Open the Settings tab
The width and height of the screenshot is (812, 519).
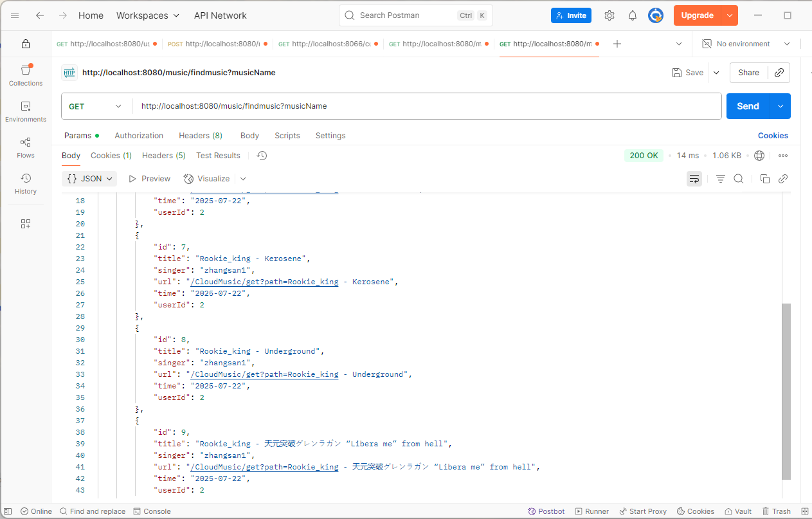(330, 136)
